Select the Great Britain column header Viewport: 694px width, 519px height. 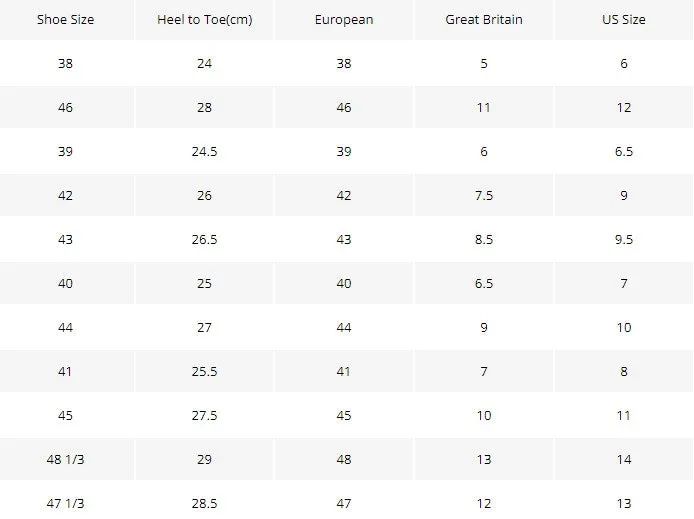(484, 19)
